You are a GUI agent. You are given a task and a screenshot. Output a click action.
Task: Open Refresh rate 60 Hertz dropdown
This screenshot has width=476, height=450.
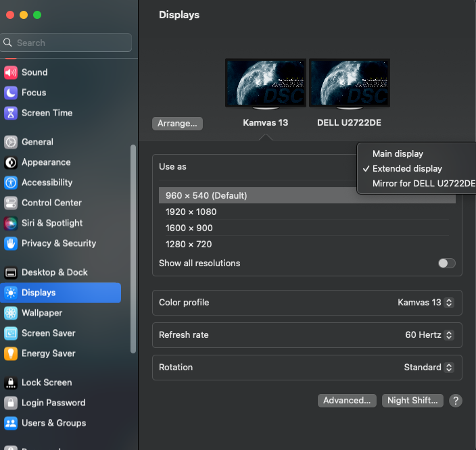click(x=429, y=335)
